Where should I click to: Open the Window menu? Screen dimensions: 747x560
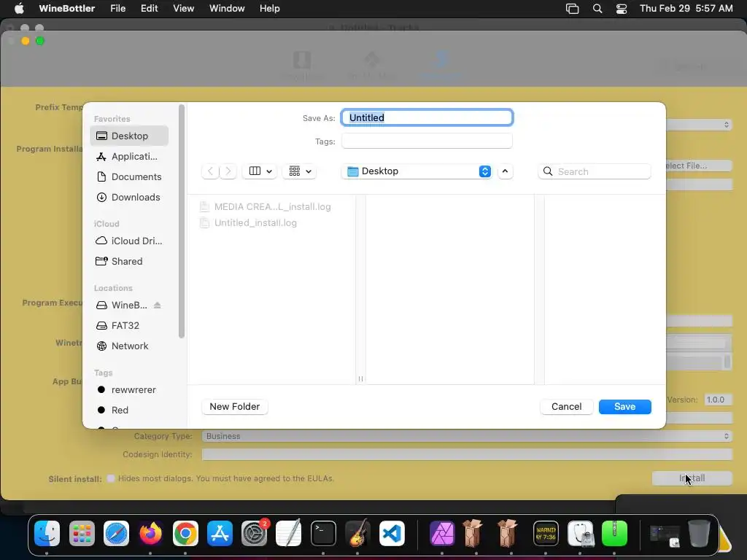(227, 9)
